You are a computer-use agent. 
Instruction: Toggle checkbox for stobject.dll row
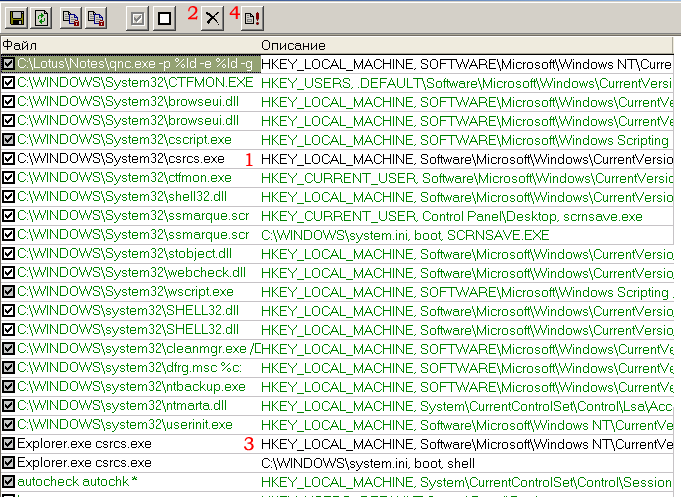point(8,253)
